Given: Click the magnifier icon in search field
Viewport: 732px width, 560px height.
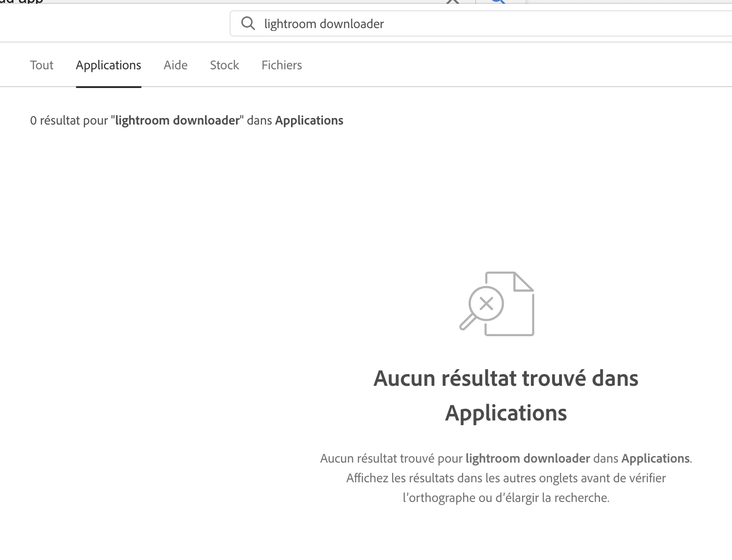Looking at the screenshot, I should click(x=248, y=23).
